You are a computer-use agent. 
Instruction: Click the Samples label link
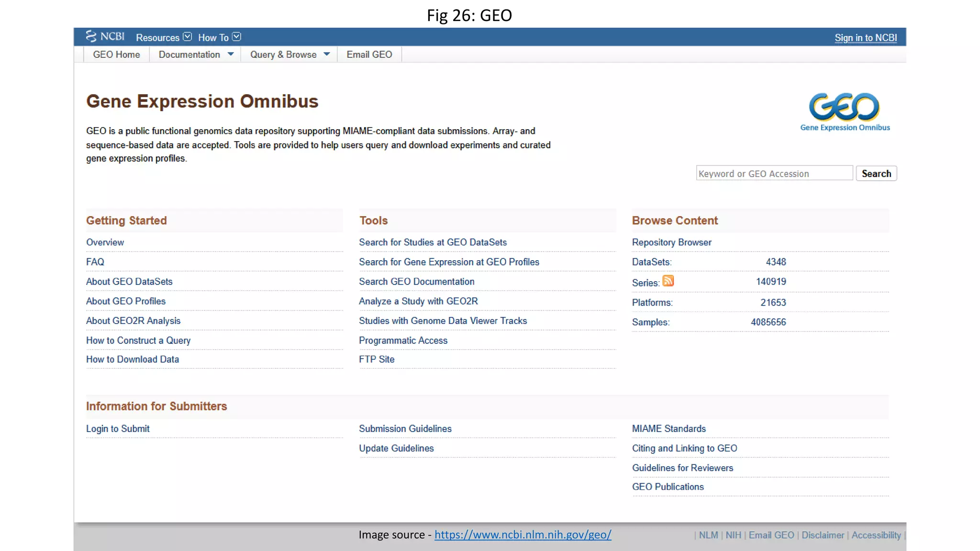point(651,322)
